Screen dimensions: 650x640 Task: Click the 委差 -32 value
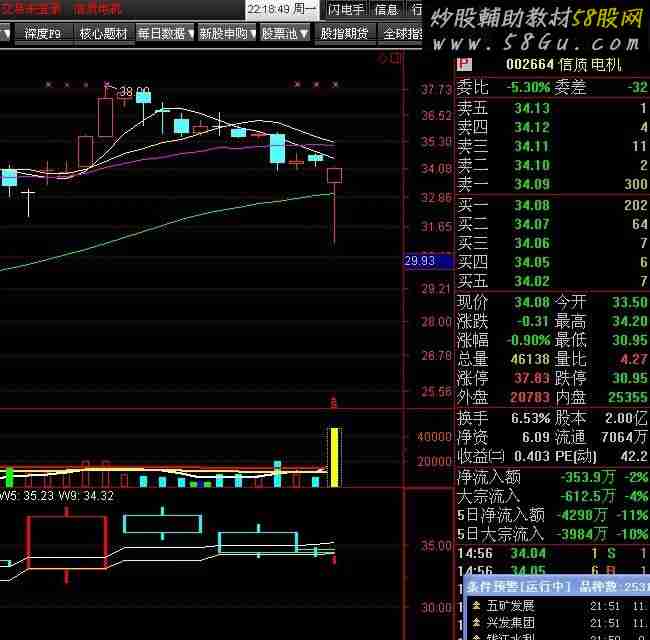pos(638,87)
